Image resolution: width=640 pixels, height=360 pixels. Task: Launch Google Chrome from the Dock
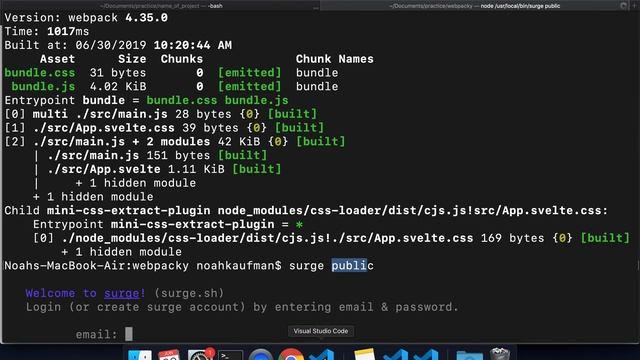(x=291, y=354)
